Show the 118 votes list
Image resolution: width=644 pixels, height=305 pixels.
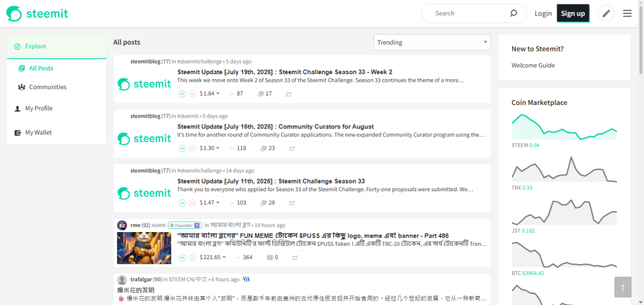[x=238, y=148]
